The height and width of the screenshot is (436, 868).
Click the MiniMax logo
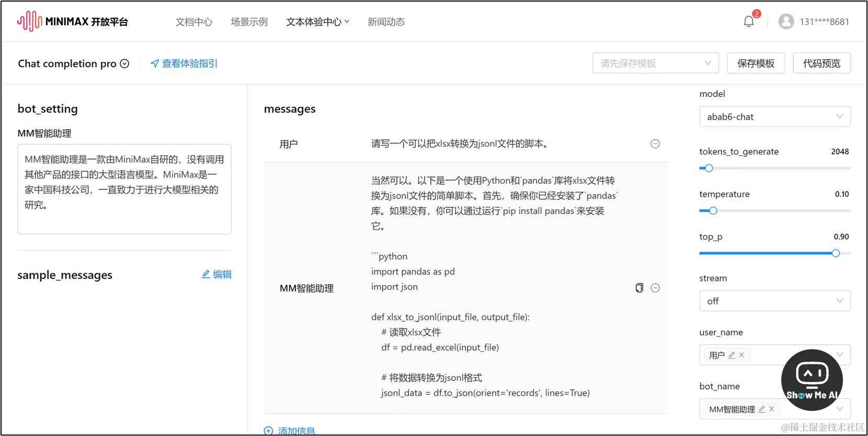[x=73, y=21]
